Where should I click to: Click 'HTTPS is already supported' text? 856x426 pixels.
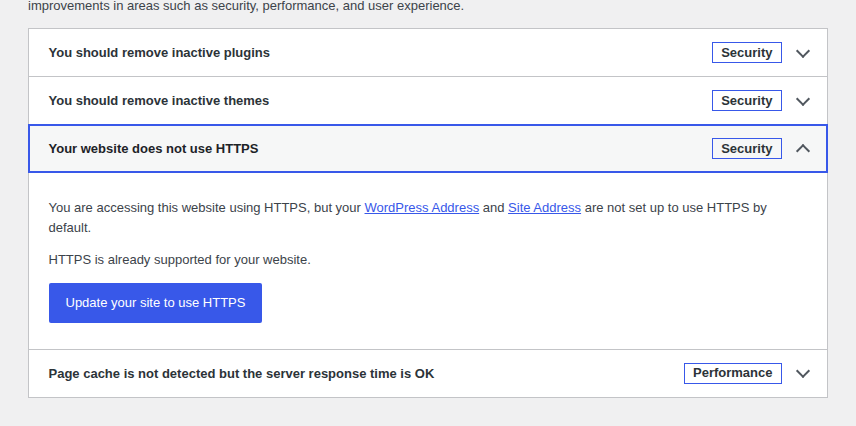(x=180, y=260)
